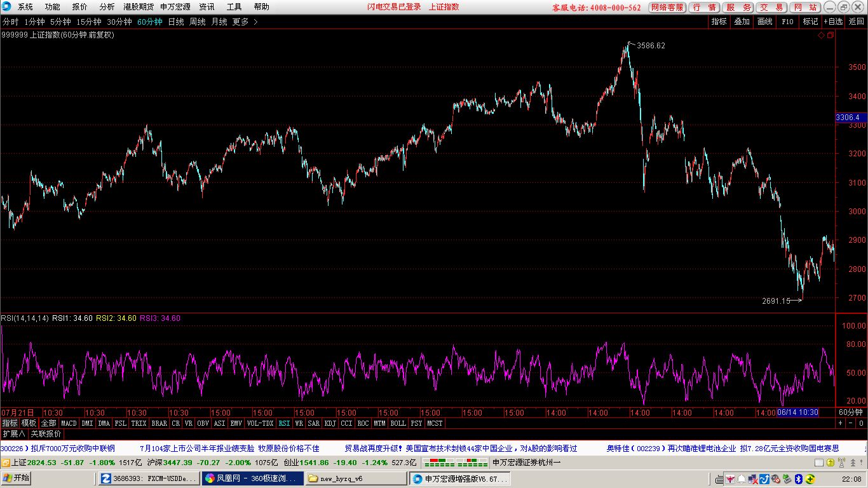Switch to 凤凰网 360 browser taskbar item

(x=252, y=478)
